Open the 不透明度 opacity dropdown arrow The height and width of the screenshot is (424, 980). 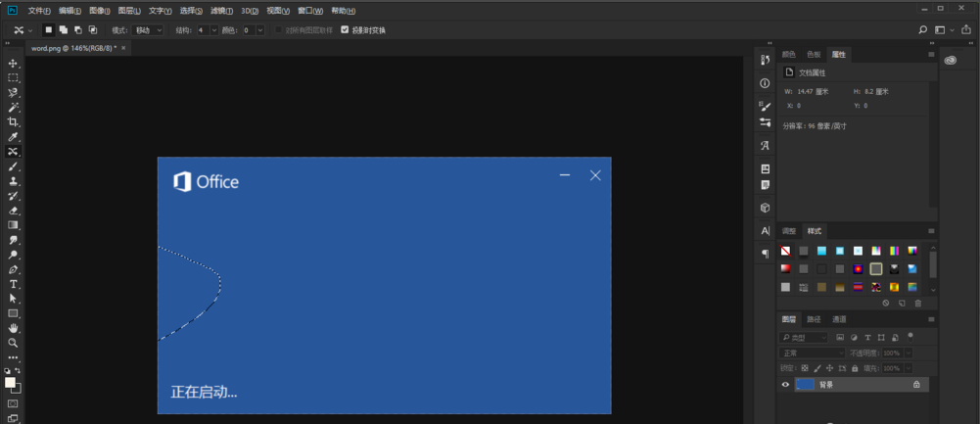(x=909, y=353)
